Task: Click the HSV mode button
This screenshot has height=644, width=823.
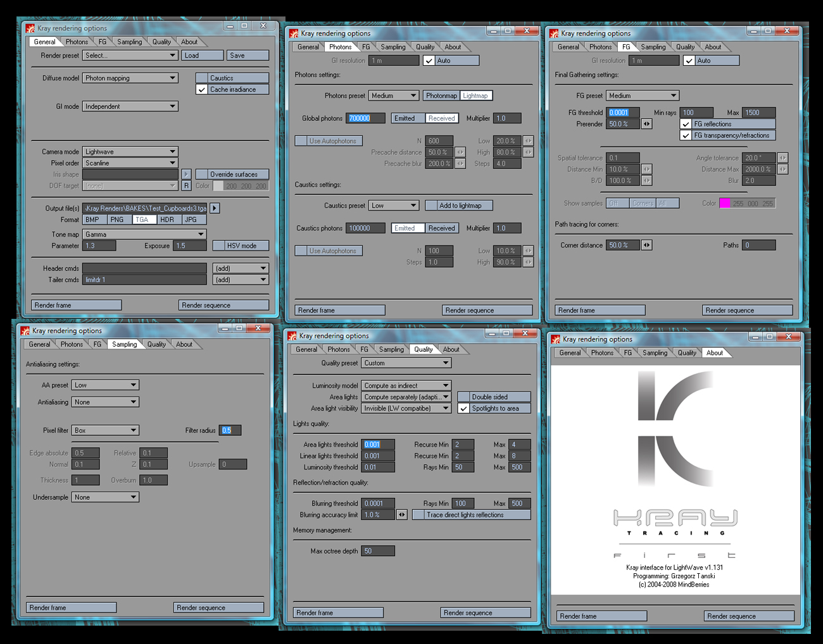Action: pyautogui.click(x=241, y=246)
